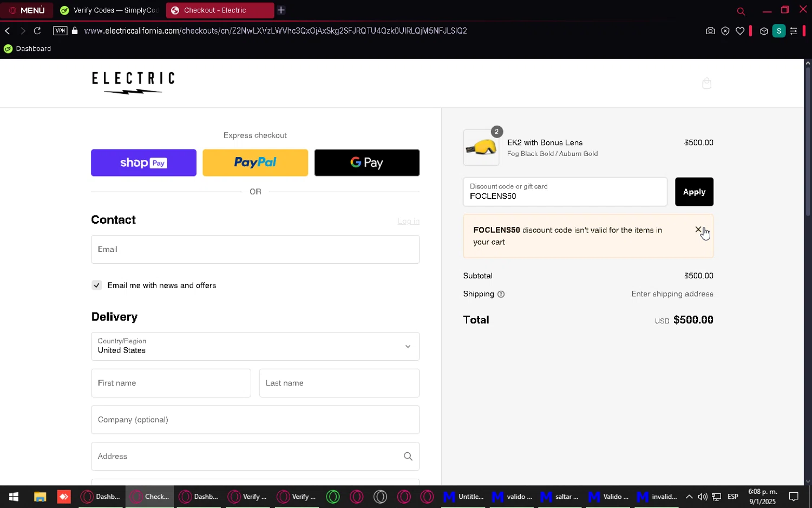Choose PayPal express checkout

coord(255,162)
